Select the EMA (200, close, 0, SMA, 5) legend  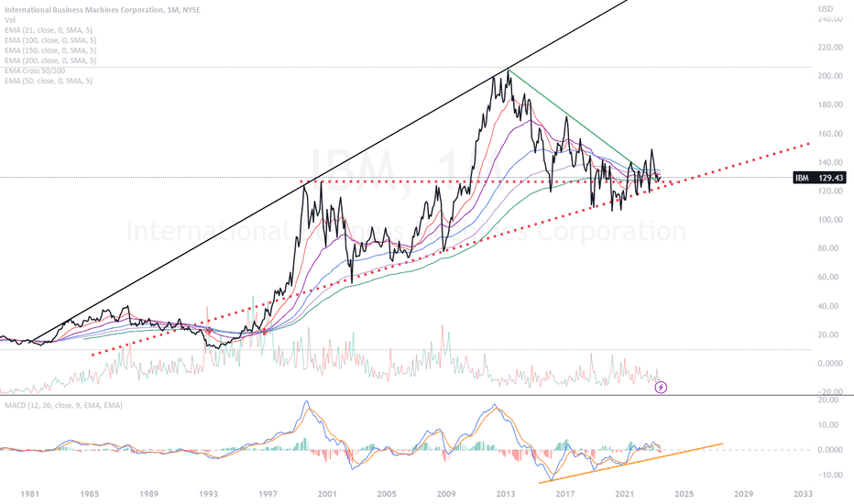[50, 60]
